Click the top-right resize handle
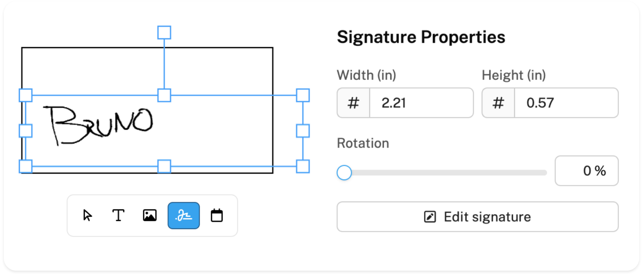The image size is (644, 276). click(303, 95)
